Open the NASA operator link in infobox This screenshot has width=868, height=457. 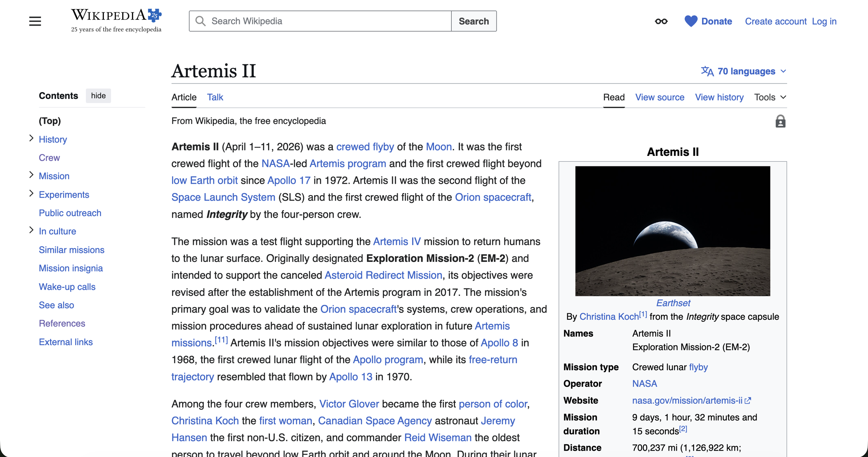[644, 384]
